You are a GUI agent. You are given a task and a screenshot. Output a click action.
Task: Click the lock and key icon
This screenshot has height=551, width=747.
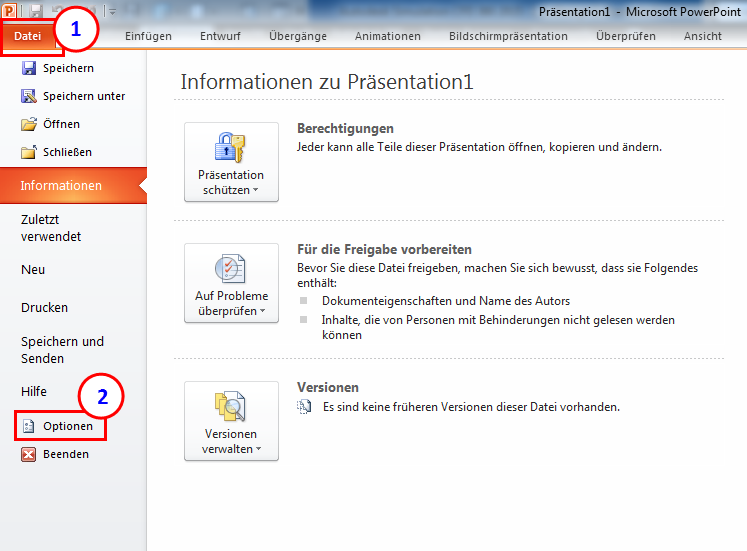pyautogui.click(x=230, y=147)
